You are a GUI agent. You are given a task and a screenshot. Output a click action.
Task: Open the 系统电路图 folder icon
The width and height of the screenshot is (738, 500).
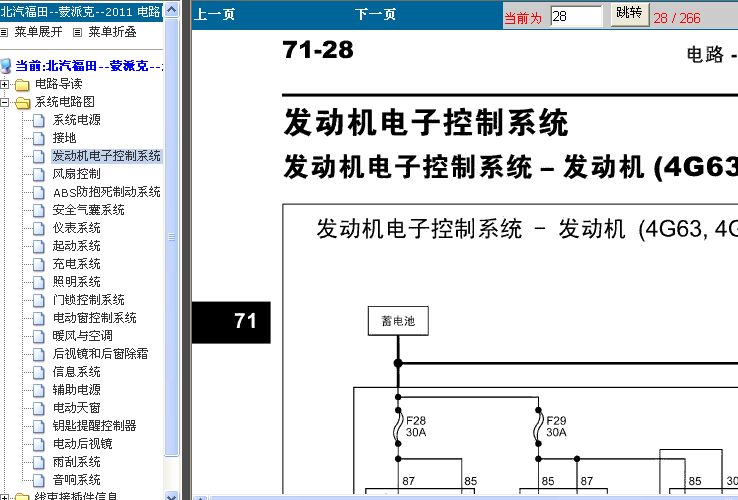(22, 103)
